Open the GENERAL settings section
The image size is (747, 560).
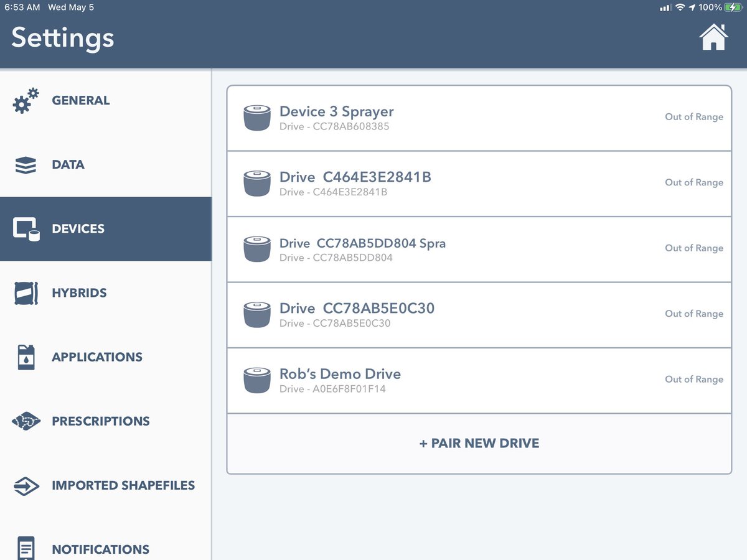[106, 101]
